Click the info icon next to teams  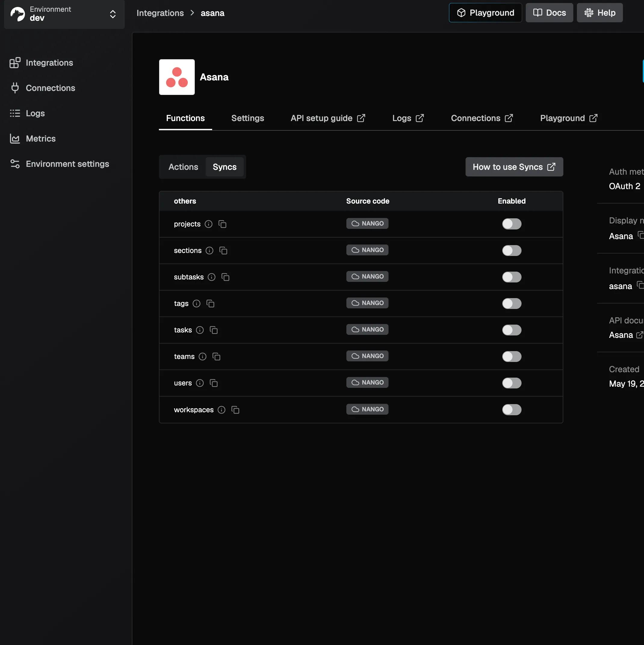point(203,357)
